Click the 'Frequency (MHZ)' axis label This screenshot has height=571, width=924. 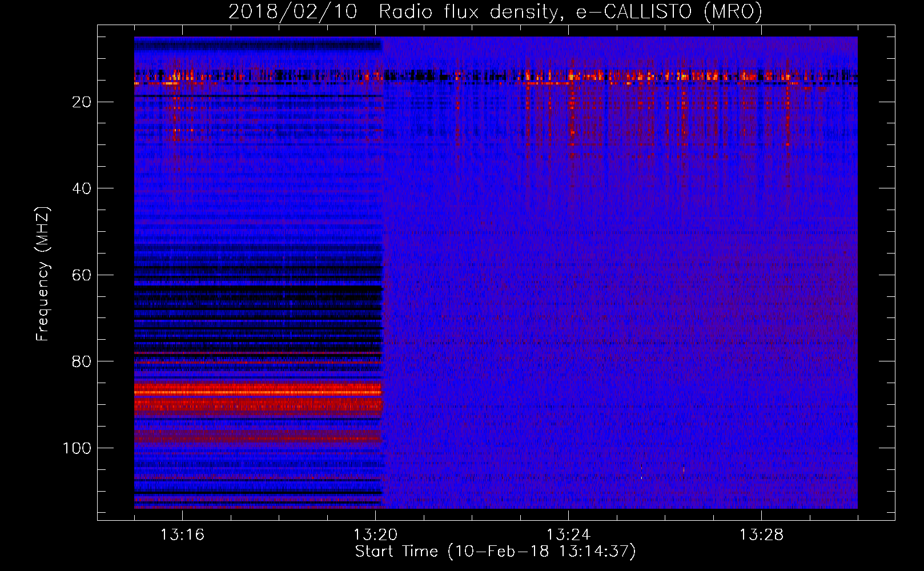pyautogui.click(x=43, y=274)
